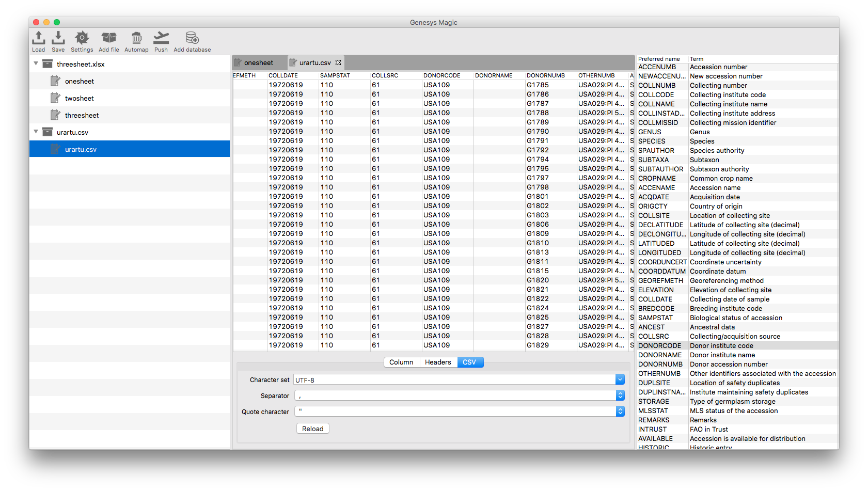Select the CROPNAME term row

[737, 178]
